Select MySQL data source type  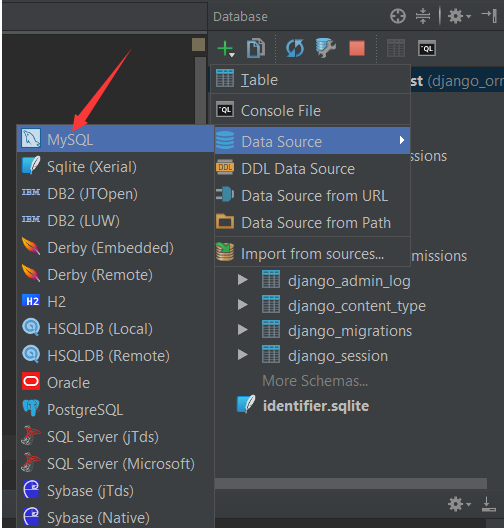(x=115, y=139)
